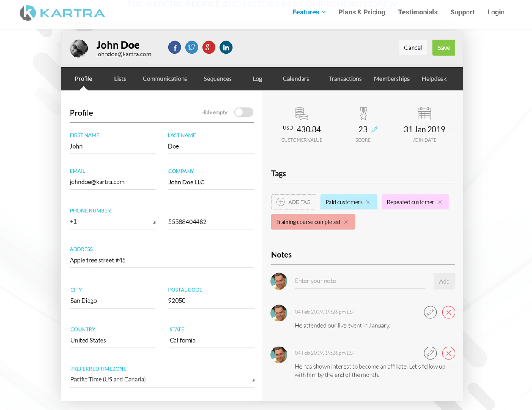Screen dimensions: 532x410
Task: Click the phone number field 55588404482
Action: 211,222
